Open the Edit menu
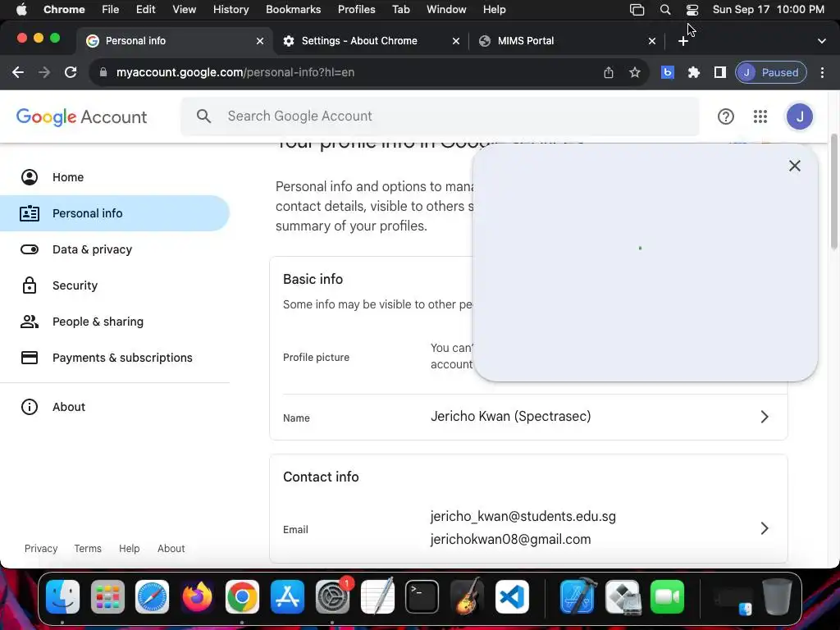 (145, 10)
